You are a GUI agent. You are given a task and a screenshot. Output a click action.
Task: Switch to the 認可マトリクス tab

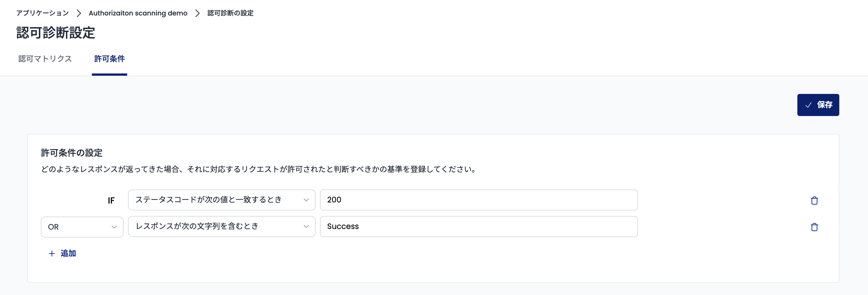45,59
